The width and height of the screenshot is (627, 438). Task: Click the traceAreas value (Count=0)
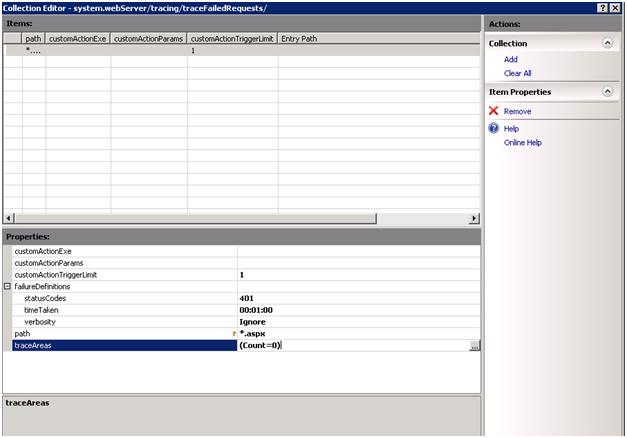[260, 345]
